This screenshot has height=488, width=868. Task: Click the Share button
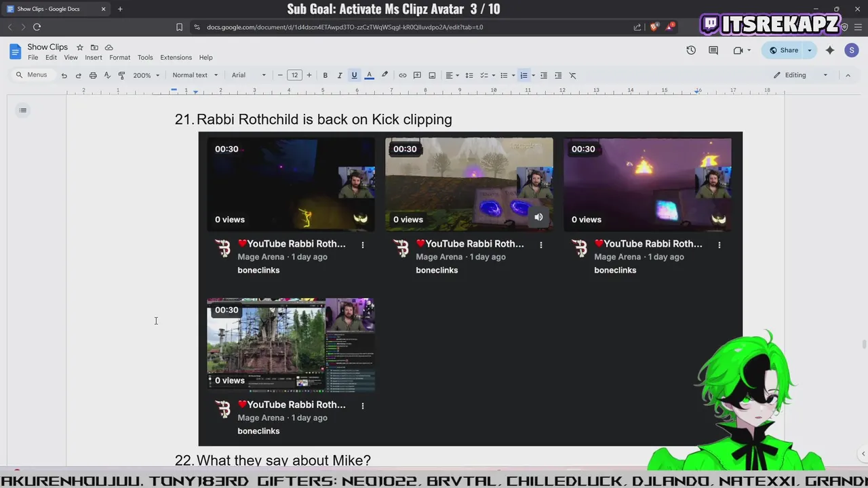point(783,50)
